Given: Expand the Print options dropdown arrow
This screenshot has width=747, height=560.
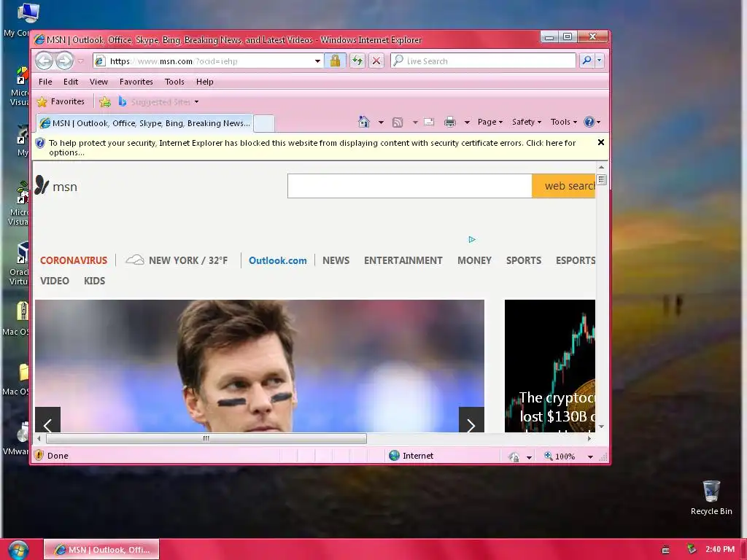Looking at the screenshot, I should tap(468, 122).
